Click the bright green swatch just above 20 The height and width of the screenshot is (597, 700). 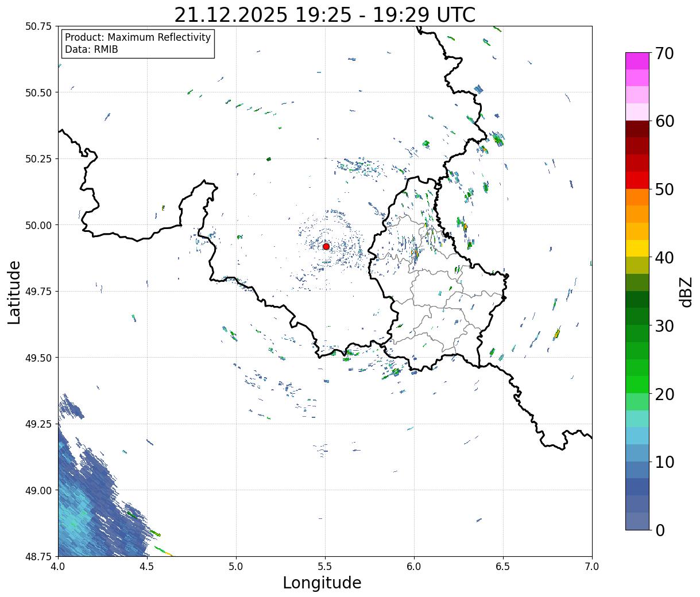(x=637, y=384)
